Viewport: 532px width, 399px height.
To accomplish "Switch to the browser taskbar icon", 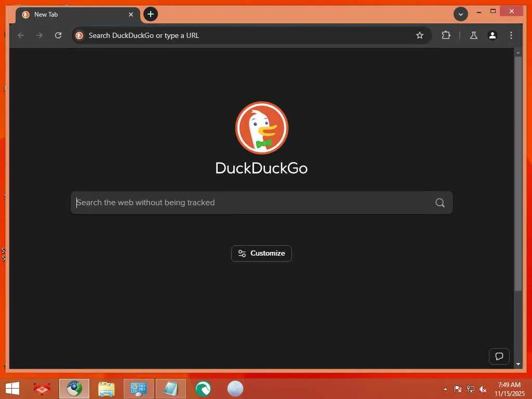I will tap(74, 389).
